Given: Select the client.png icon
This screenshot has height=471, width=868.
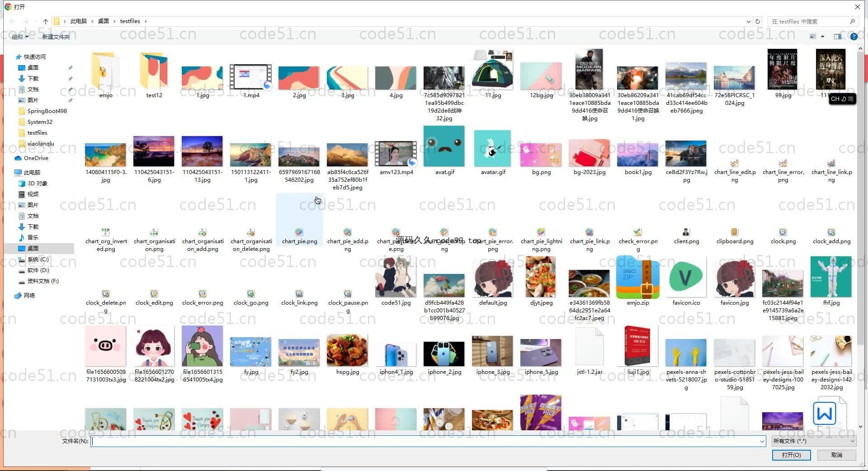Looking at the screenshot, I should (686, 232).
